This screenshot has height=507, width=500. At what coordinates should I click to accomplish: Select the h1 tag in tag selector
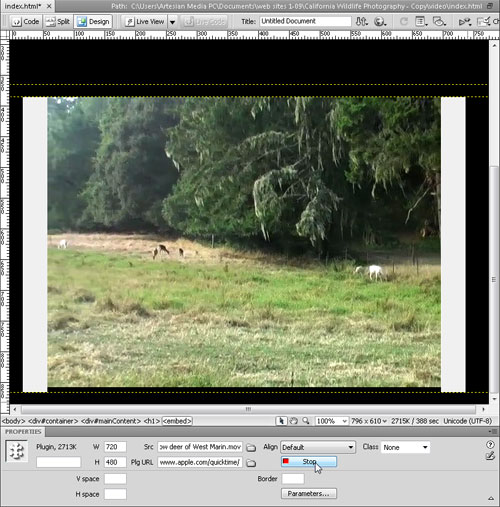pos(152,421)
